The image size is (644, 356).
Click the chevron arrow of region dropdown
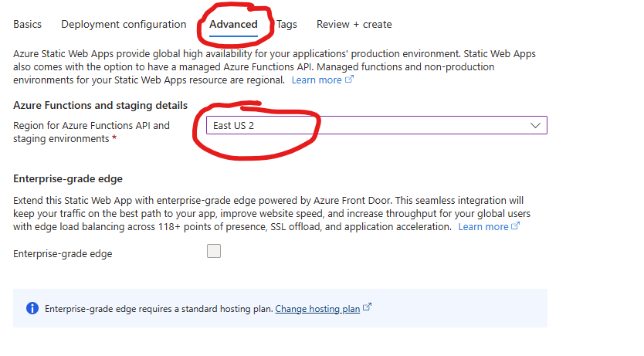pyautogui.click(x=536, y=125)
